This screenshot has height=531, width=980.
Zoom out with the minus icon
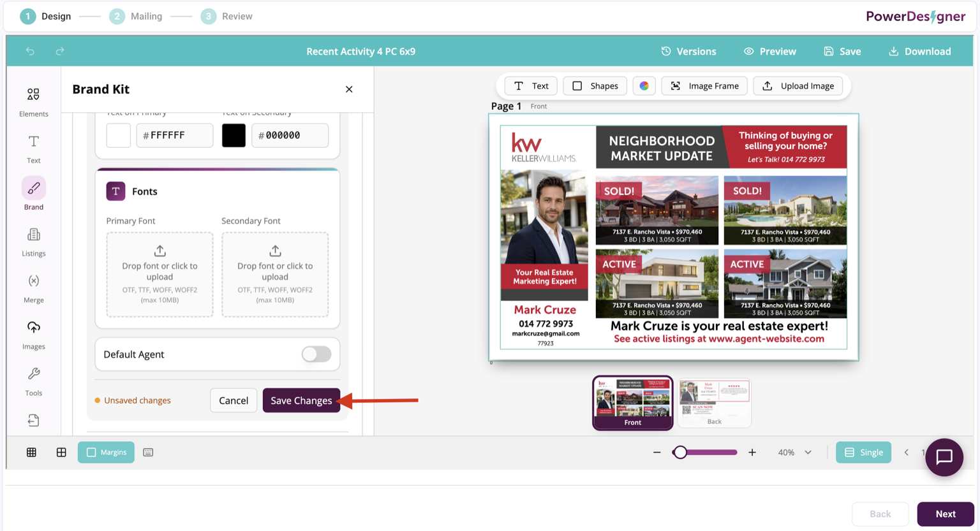[657, 453]
